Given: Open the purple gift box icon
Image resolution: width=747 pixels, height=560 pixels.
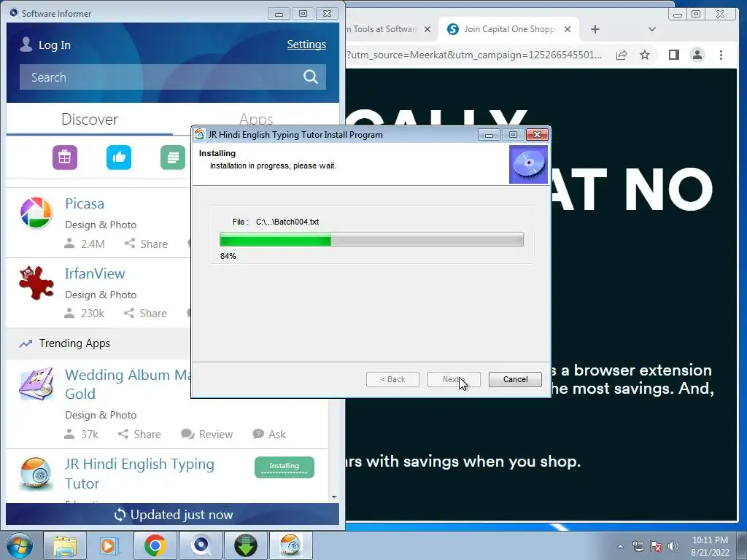Looking at the screenshot, I should 65,157.
